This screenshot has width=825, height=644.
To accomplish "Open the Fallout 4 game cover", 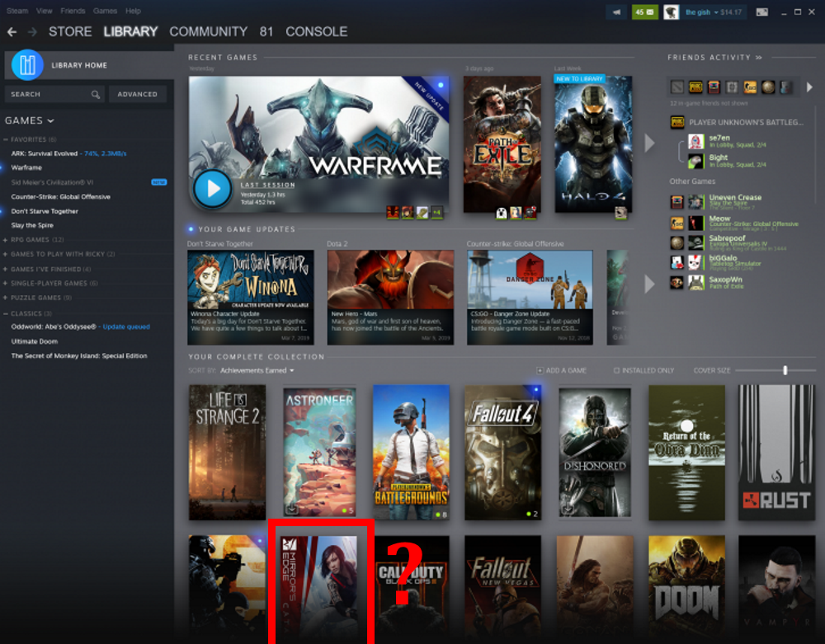I will [x=502, y=453].
